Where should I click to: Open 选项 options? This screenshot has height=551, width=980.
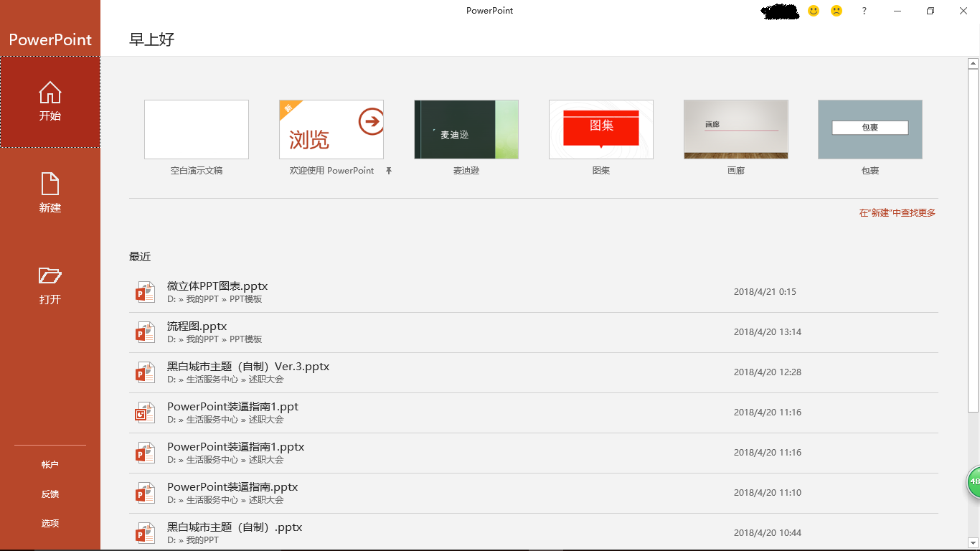[50, 524]
